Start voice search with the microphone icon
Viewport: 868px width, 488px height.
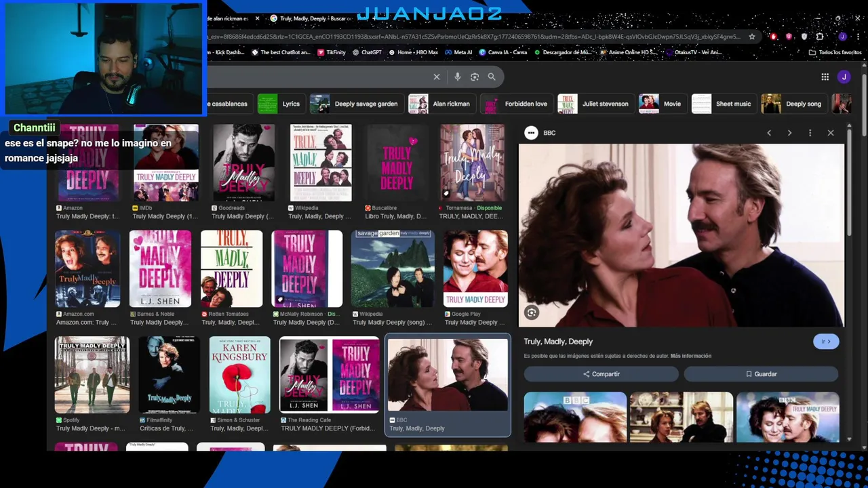point(458,77)
